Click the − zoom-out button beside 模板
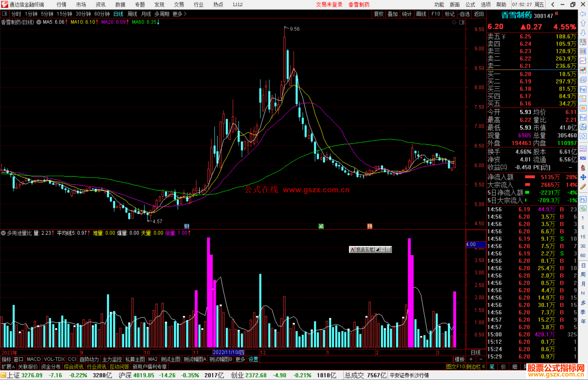Viewport: 588px width, 380px height. 481,359
